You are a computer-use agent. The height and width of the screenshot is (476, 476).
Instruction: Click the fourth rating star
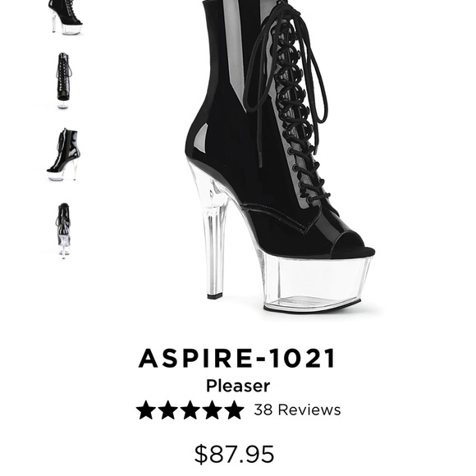213,410
